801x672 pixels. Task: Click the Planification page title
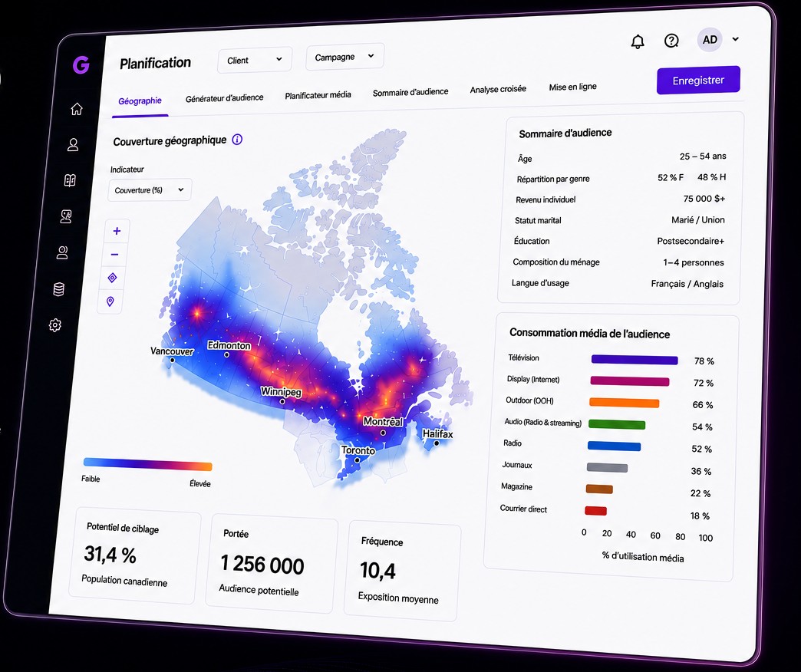point(155,64)
